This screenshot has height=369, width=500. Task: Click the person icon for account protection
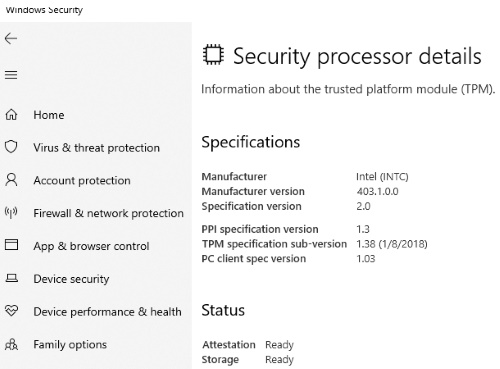coord(11,180)
